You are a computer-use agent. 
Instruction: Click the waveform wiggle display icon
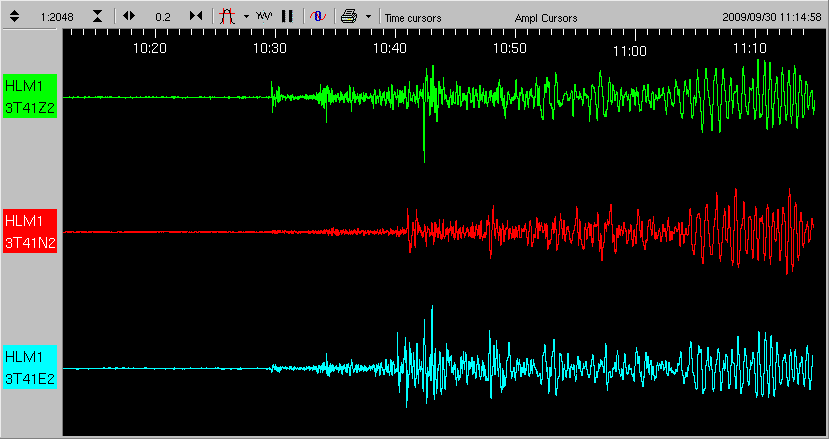(x=264, y=17)
